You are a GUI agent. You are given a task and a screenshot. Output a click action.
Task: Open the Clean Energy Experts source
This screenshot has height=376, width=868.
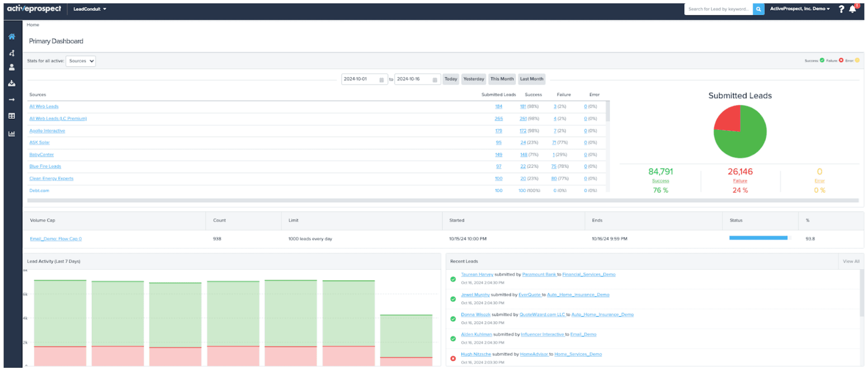pos(51,179)
